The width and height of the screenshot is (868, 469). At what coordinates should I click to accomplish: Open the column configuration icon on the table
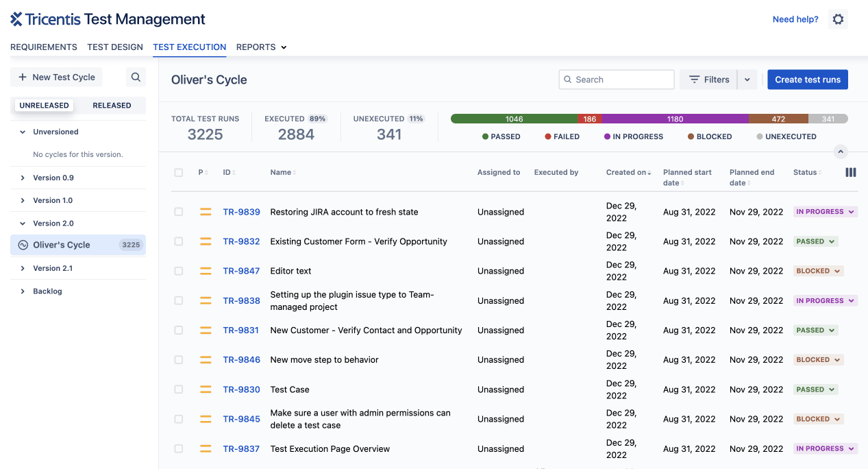click(850, 172)
